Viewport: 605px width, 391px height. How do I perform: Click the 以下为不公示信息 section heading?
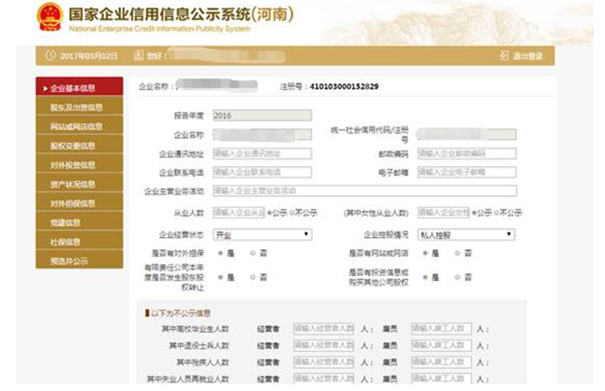point(181,313)
